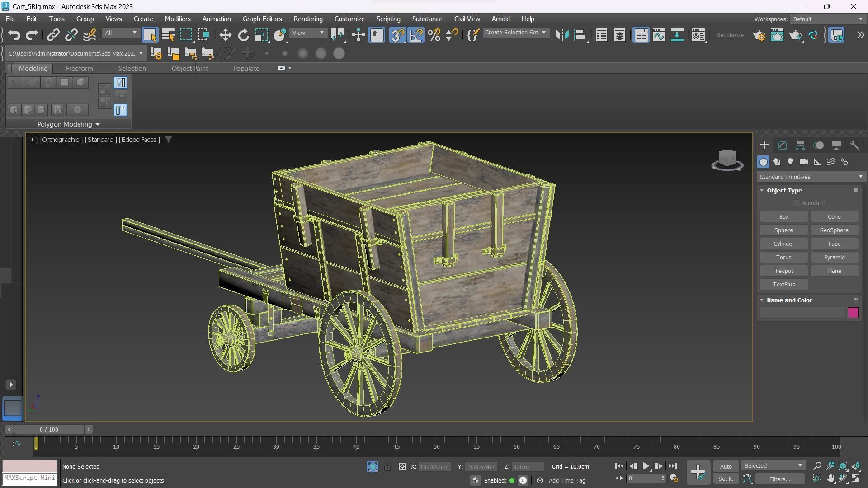Viewport: 868px width, 488px height.
Task: Choose the Rectangular Selection Region icon
Action: [x=186, y=35]
